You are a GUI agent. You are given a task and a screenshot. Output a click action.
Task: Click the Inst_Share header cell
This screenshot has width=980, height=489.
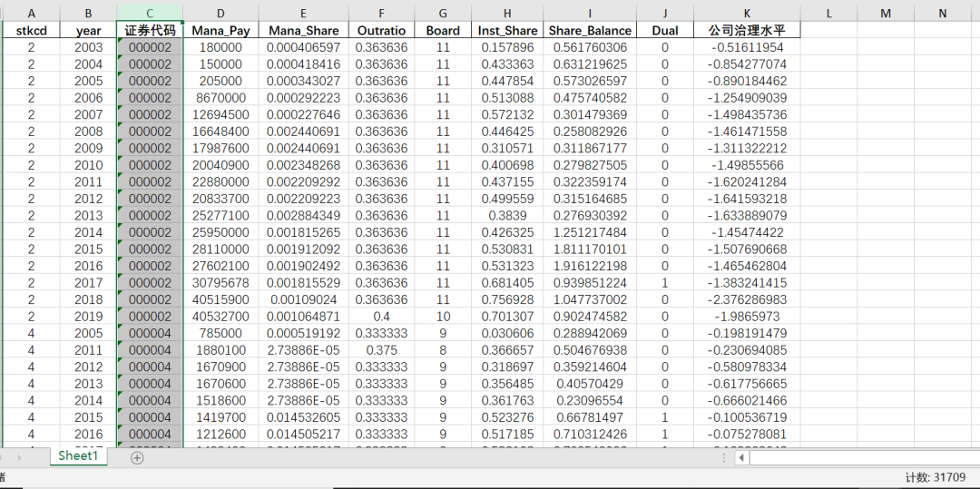click(507, 30)
